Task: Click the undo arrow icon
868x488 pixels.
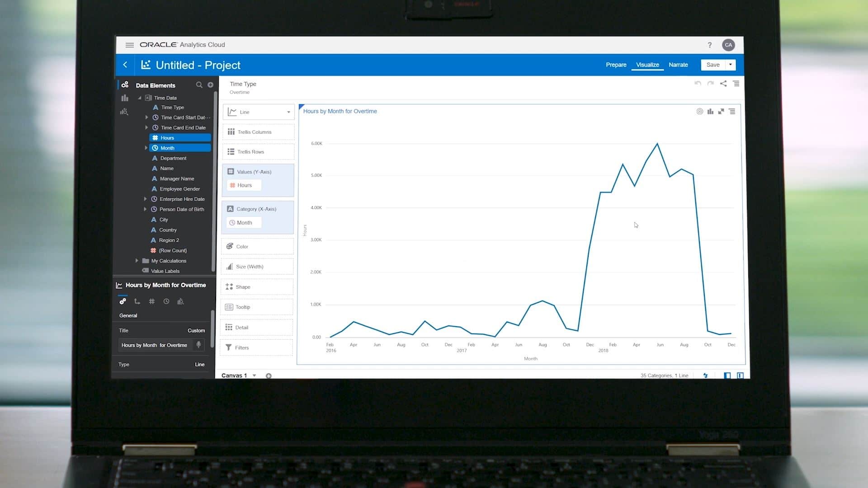Action: (698, 84)
